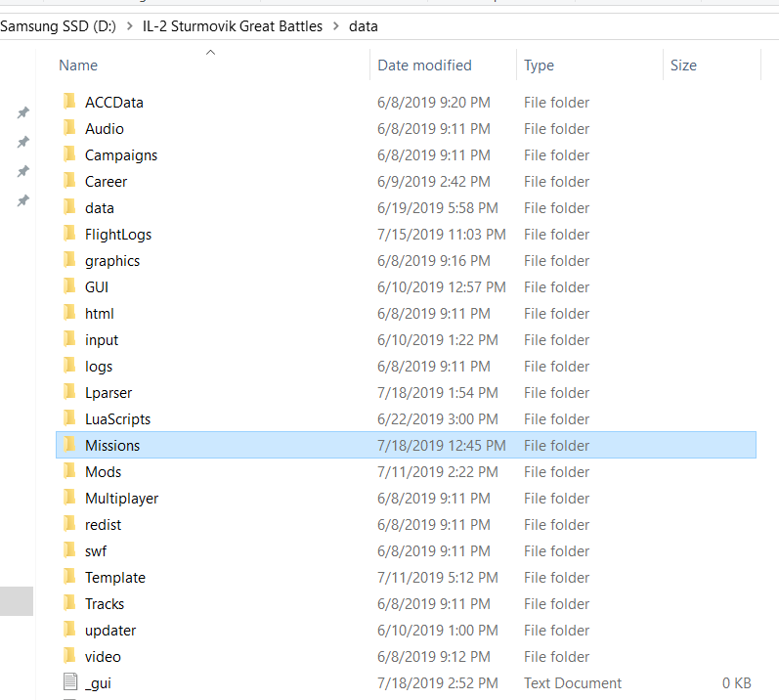
Task: Click the Missions folder icon
Action: click(70, 444)
